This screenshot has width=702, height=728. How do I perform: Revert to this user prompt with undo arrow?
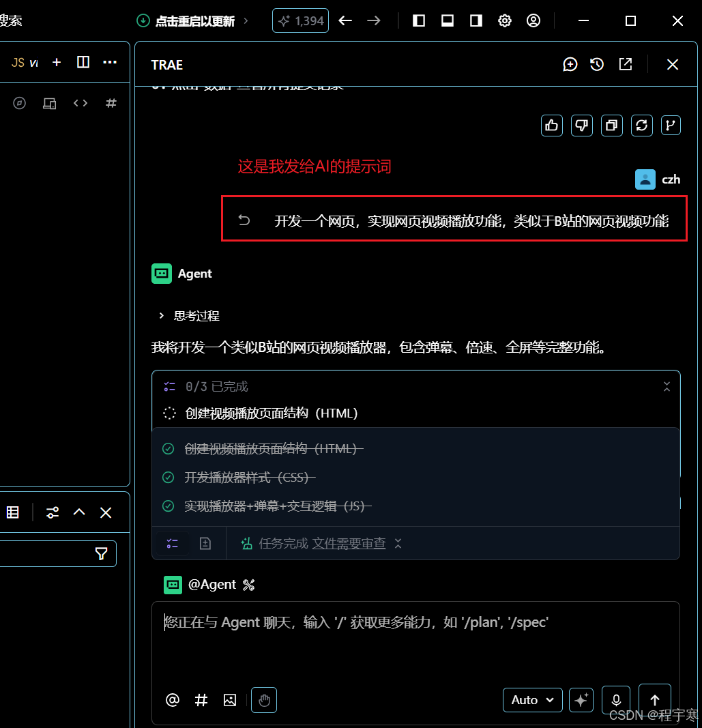coord(244,220)
